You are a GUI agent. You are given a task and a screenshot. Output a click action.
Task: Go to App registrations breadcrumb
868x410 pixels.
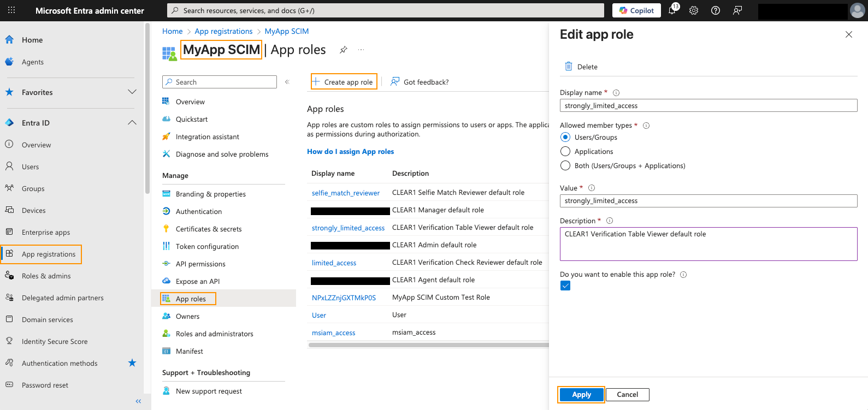click(223, 31)
